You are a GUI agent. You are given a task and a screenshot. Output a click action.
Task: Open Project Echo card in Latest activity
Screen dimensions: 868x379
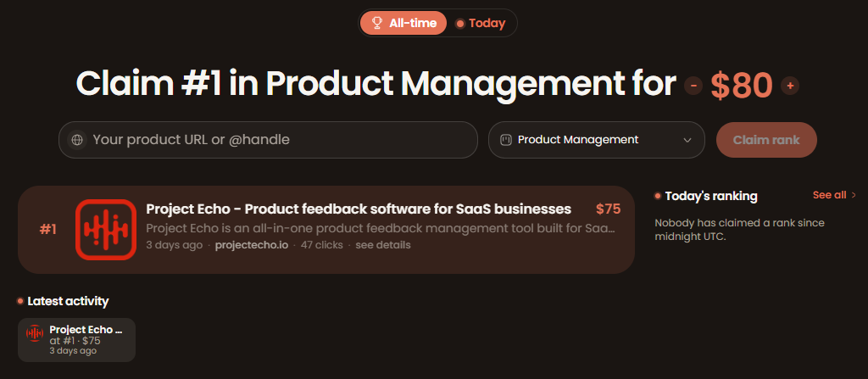[76, 340]
